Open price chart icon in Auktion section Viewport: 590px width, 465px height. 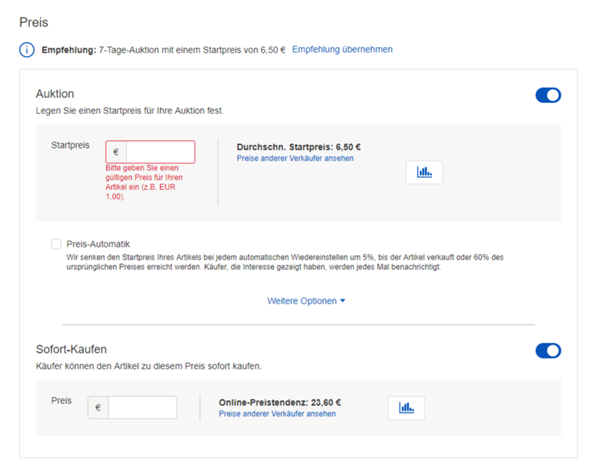pyautogui.click(x=424, y=172)
